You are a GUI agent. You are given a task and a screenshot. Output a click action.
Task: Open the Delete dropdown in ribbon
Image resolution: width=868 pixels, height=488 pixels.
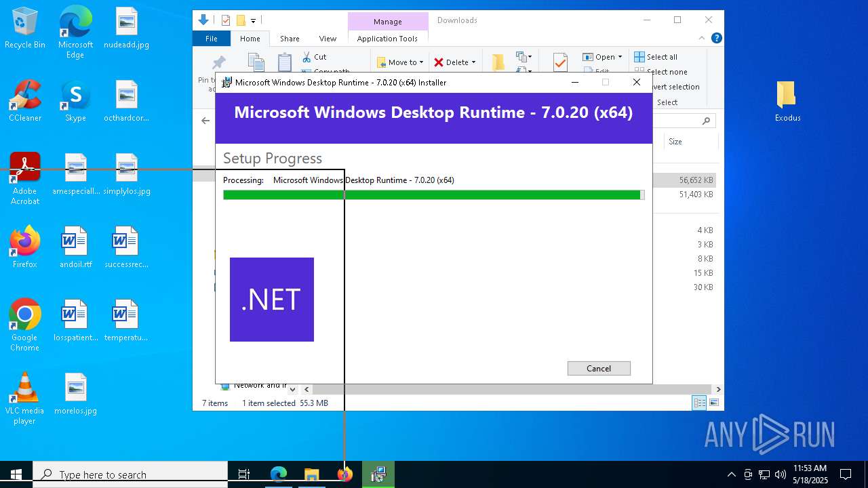point(455,62)
